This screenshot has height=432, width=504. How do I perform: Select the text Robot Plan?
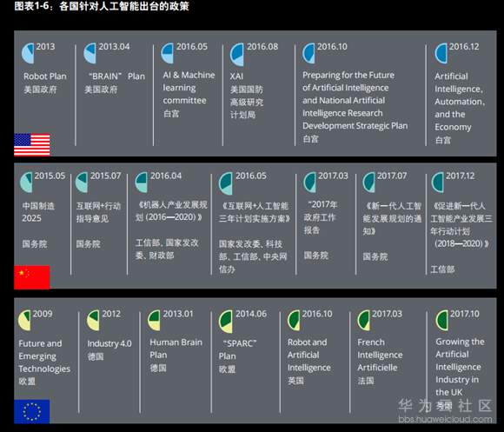(45, 76)
